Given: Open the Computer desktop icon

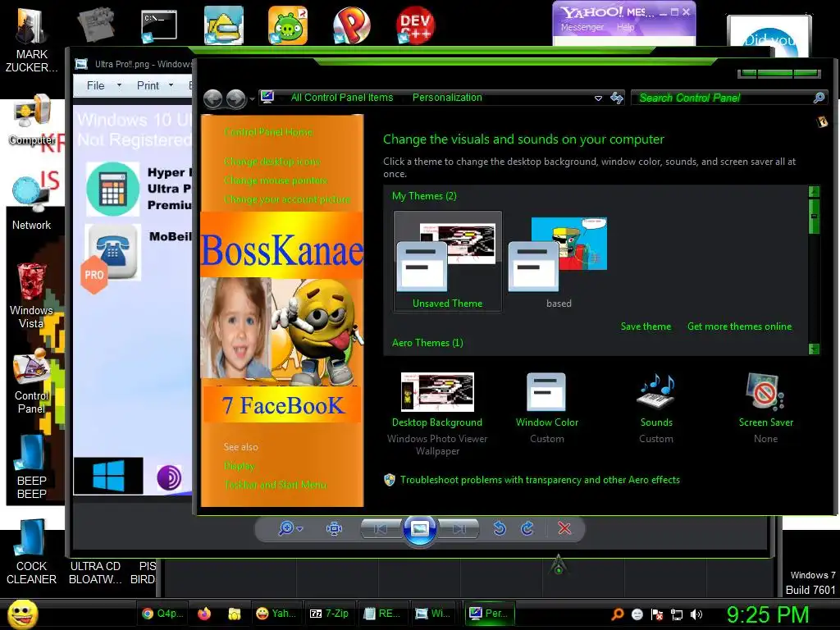Looking at the screenshot, I should pos(32,120).
